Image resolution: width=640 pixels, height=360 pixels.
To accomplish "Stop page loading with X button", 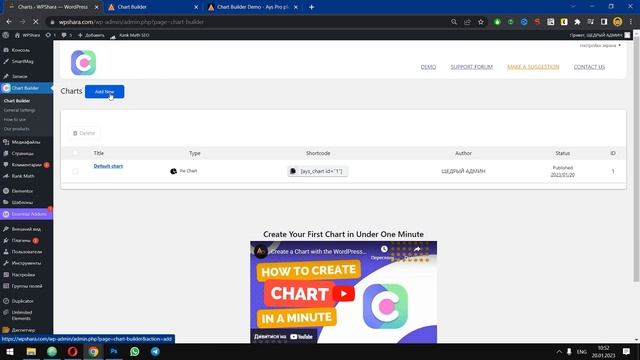I will [36, 22].
